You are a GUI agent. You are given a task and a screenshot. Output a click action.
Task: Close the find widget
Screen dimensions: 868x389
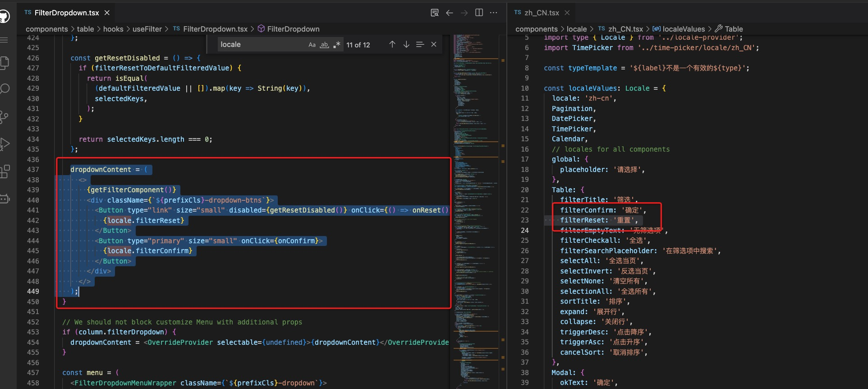coord(434,44)
